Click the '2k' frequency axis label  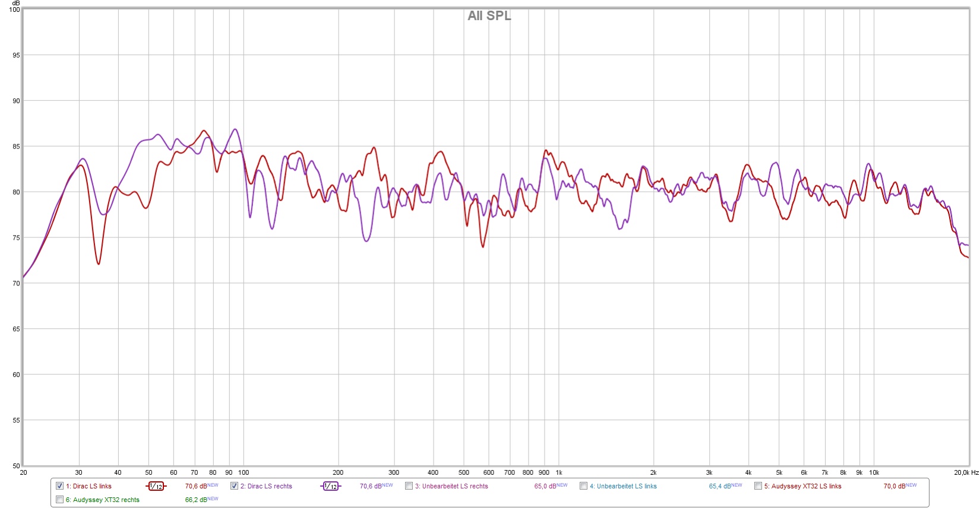[653, 472]
